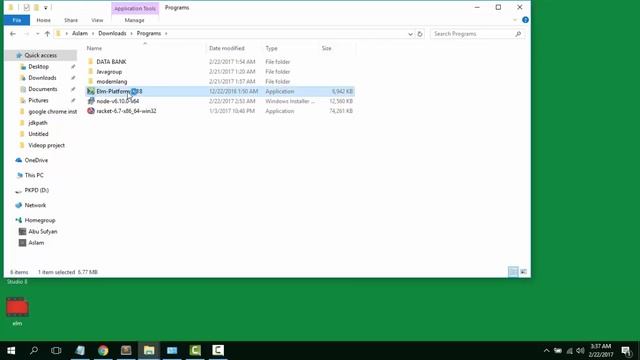Open jdkpath folder in sidebar
Image resolution: width=640 pixels, height=360 pixels.
[38, 122]
